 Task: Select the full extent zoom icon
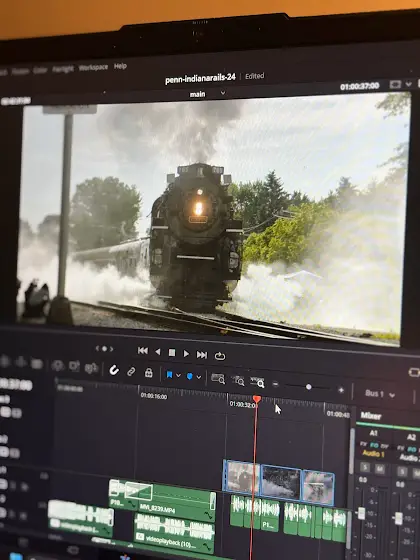coord(218,379)
